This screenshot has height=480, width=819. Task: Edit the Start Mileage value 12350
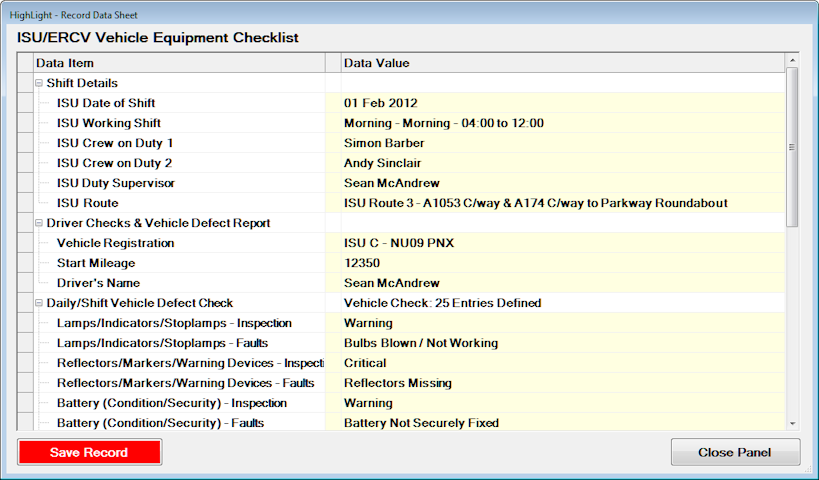[x=560, y=263]
